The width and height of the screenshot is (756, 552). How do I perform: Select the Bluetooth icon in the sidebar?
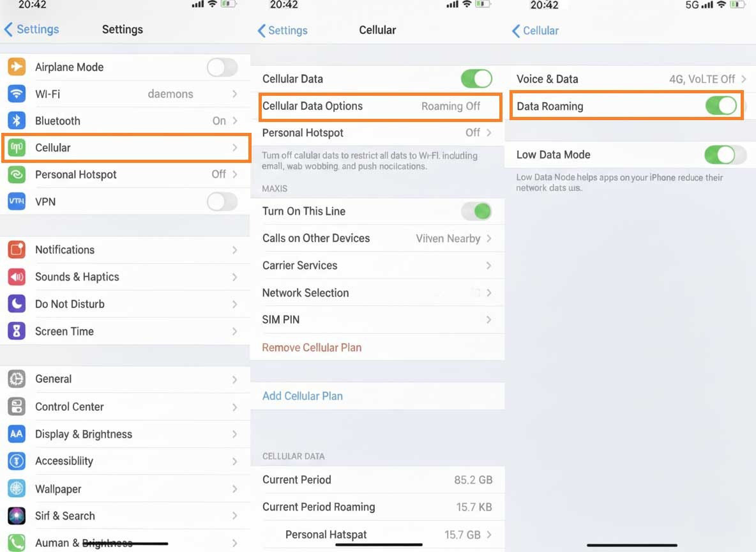(x=16, y=120)
